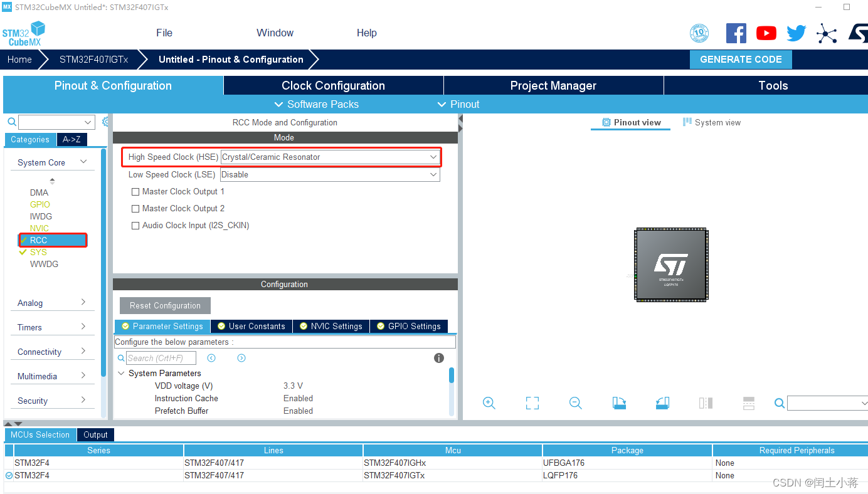Click the ST community network icon
This screenshot has height=494, width=868.
coord(827,33)
